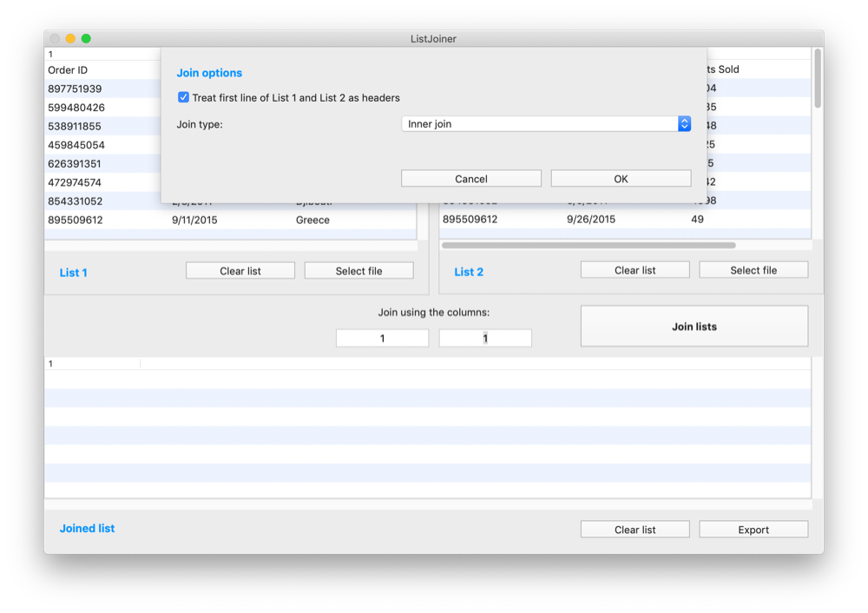
Task: Clear the contents of List 2
Action: (x=635, y=269)
